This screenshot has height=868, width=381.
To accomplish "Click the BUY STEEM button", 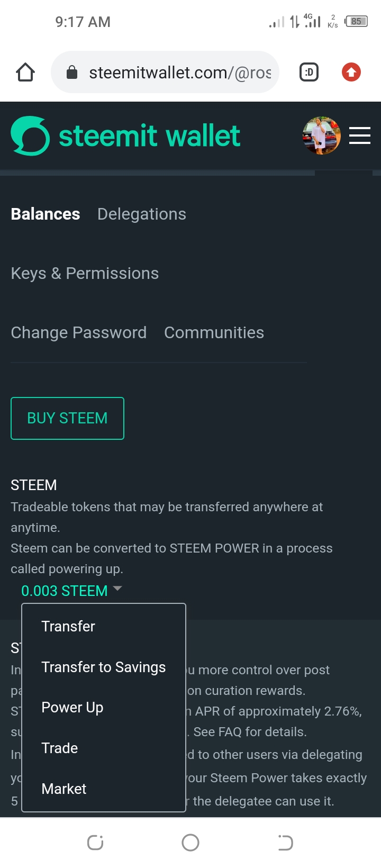I will click(67, 418).
